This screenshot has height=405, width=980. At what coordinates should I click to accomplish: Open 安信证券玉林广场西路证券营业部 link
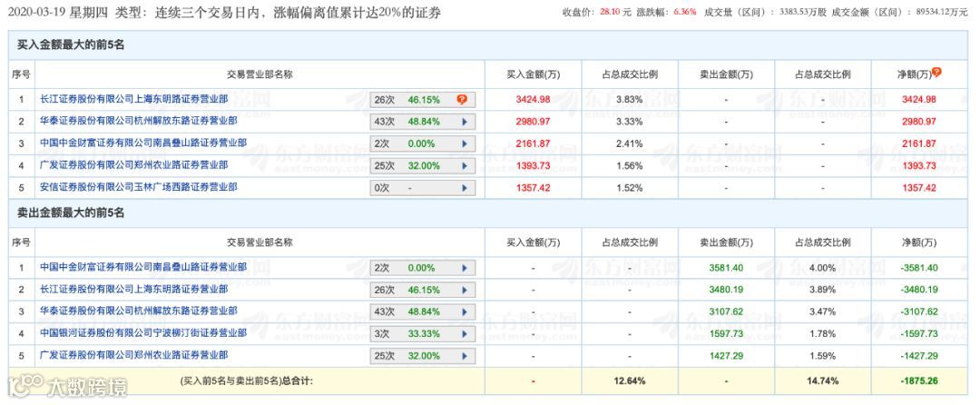pos(138,187)
